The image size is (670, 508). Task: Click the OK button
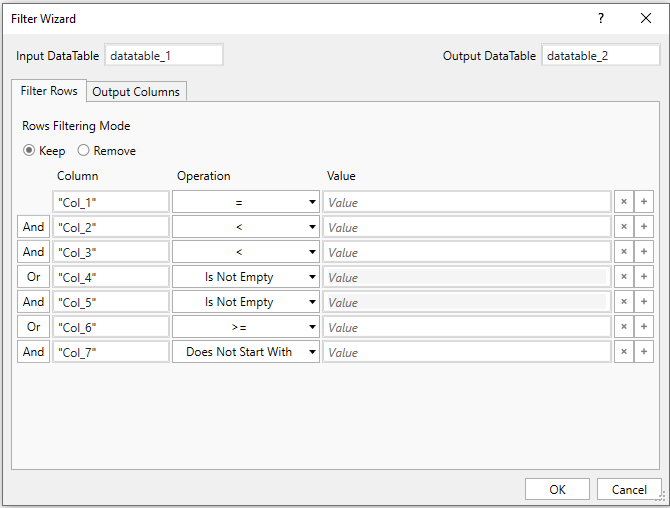[557, 489]
